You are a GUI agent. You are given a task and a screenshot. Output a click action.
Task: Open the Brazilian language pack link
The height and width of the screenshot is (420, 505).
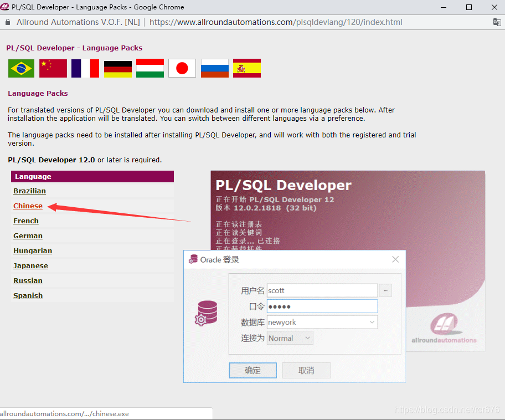[x=30, y=191]
